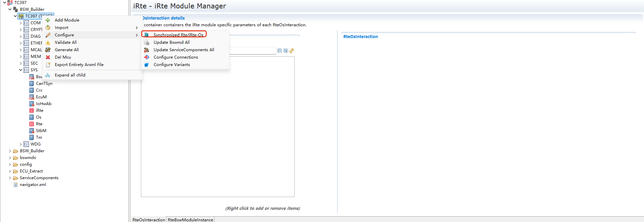Open navigator.xml file in tree
Image resolution: width=644 pixels, height=222 pixels.
[33, 185]
